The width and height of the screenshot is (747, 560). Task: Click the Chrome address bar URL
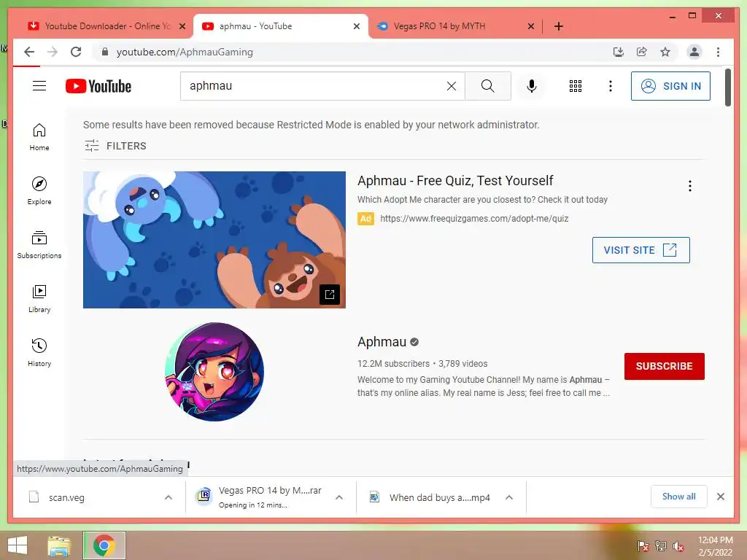pos(185,52)
